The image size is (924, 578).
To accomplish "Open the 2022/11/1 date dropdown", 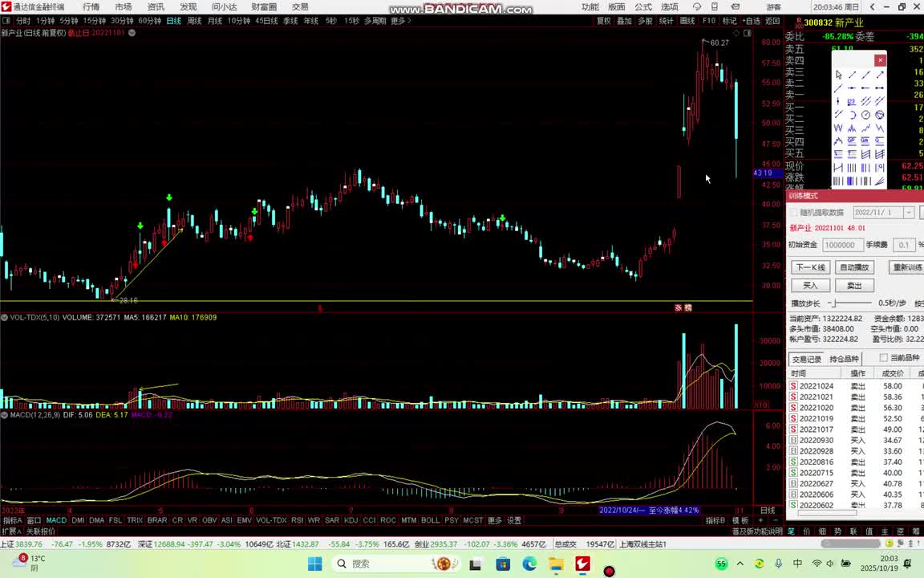I will point(909,212).
